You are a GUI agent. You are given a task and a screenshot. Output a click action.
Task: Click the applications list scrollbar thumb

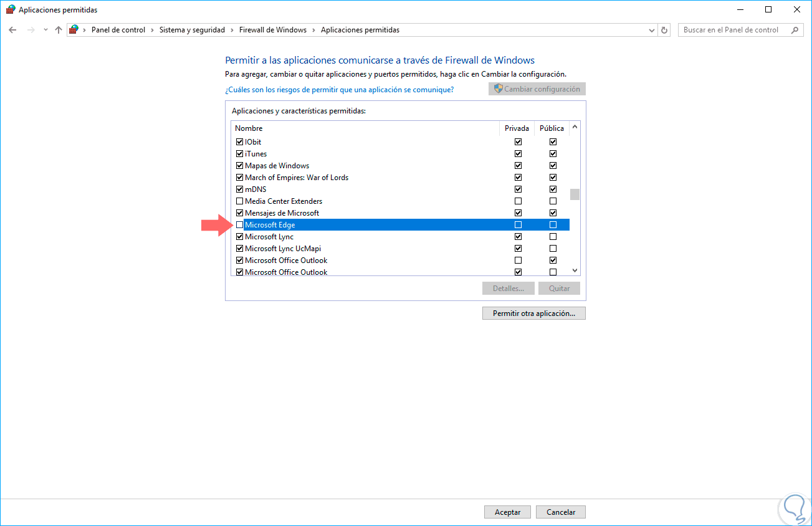coord(575,194)
